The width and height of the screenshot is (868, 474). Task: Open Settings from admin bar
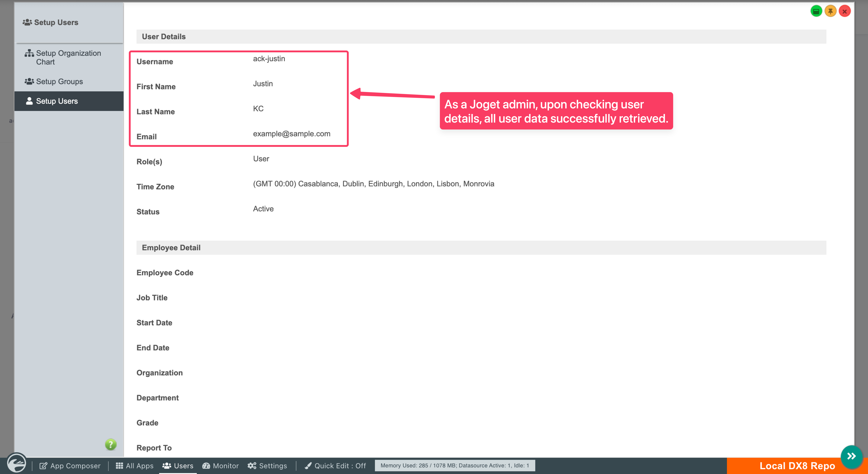[267, 466]
